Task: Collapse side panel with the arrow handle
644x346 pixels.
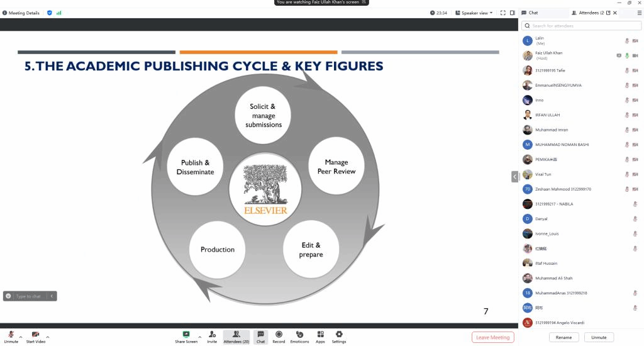Action: [514, 177]
